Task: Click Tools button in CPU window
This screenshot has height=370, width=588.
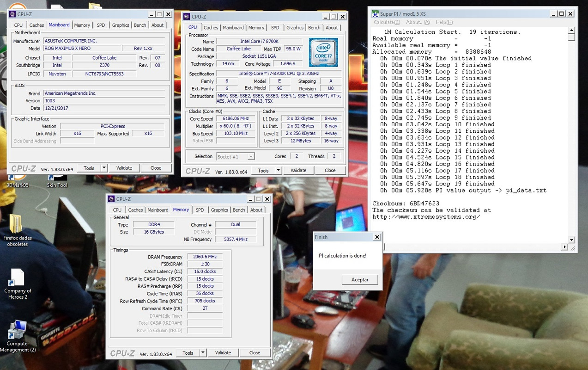Action: 263,170
